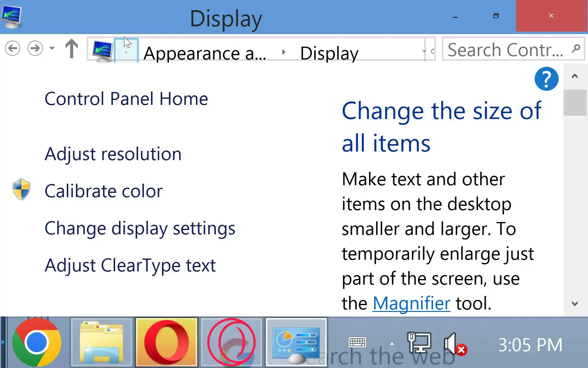Image resolution: width=588 pixels, height=368 pixels.
Task: Open Adjust ClearType text link
Action: pyautogui.click(x=130, y=265)
